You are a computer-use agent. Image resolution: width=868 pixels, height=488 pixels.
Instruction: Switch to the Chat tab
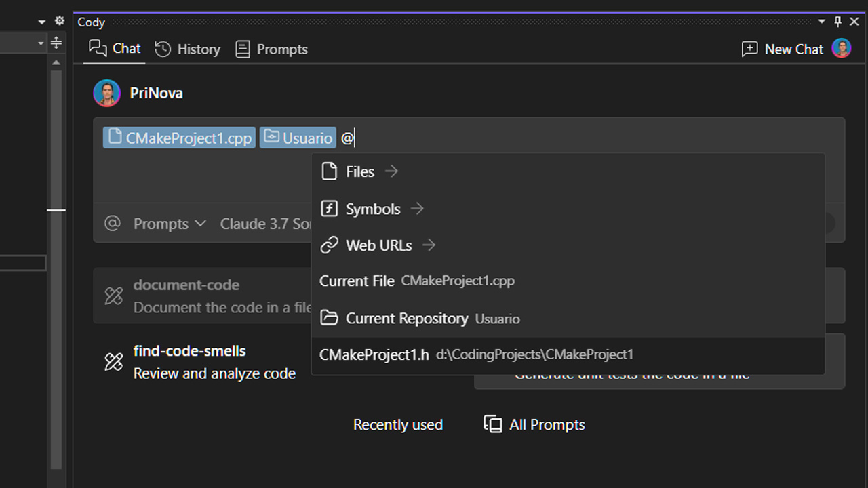click(115, 49)
